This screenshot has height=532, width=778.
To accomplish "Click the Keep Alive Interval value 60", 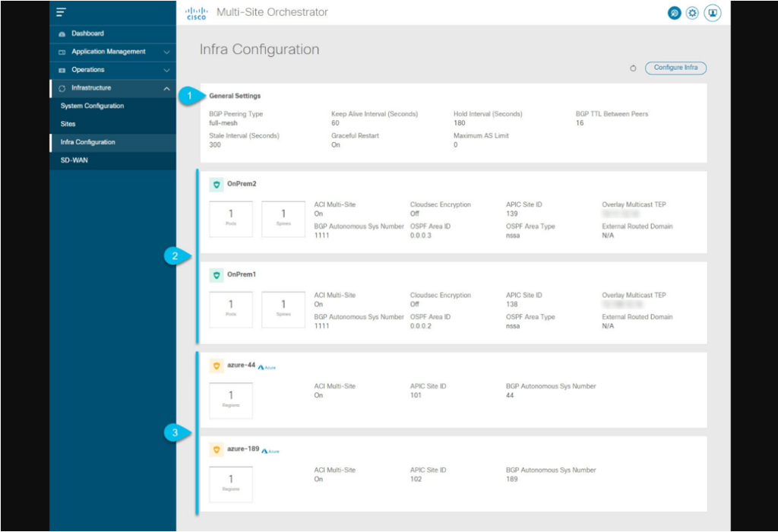I will tap(335, 123).
